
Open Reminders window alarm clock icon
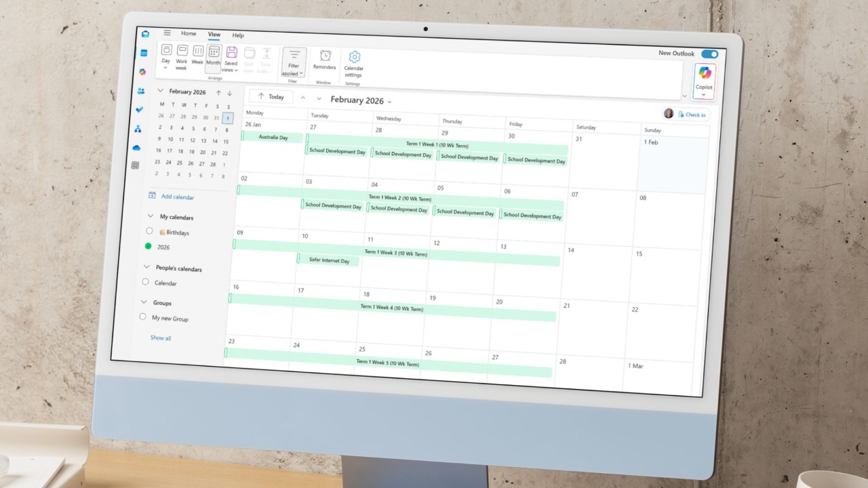325,56
